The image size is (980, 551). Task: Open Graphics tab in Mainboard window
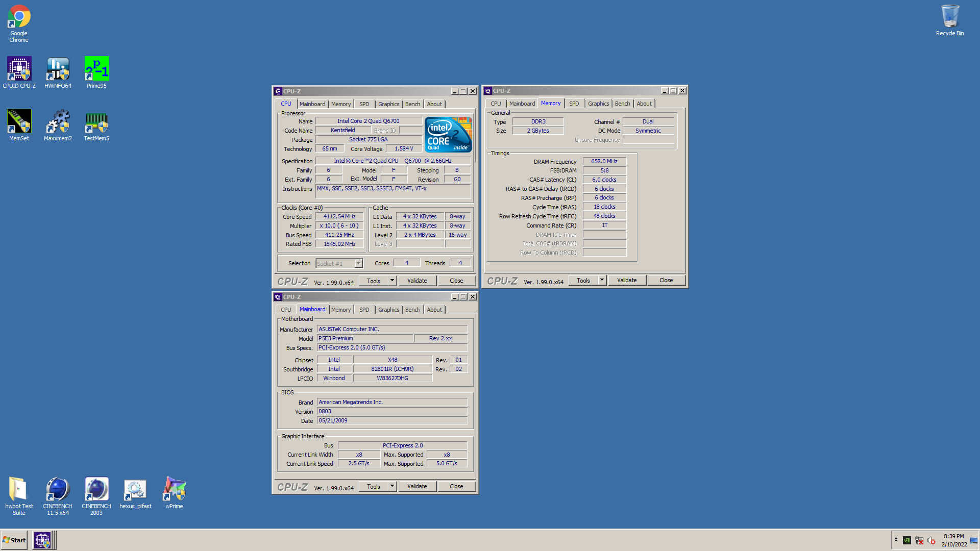pos(388,310)
